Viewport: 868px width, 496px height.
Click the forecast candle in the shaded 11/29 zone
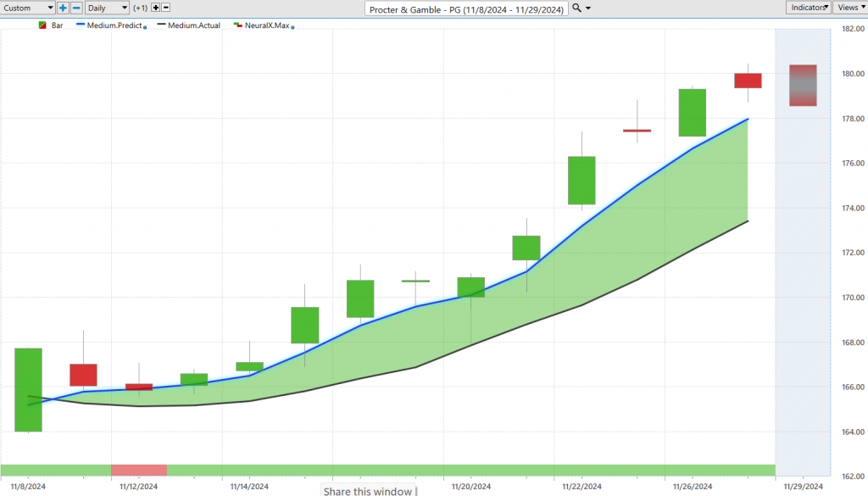tap(802, 85)
